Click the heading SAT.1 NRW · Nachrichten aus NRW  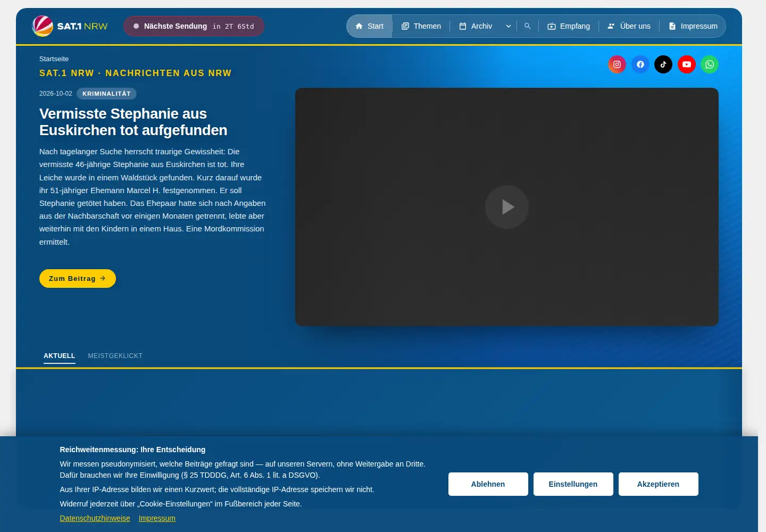pyautogui.click(x=136, y=73)
